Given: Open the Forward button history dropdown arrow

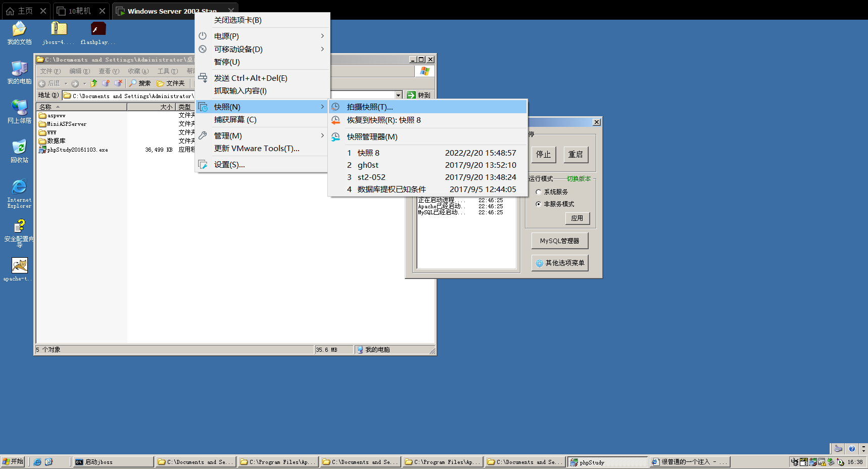Looking at the screenshot, I should click(x=84, y=83).
